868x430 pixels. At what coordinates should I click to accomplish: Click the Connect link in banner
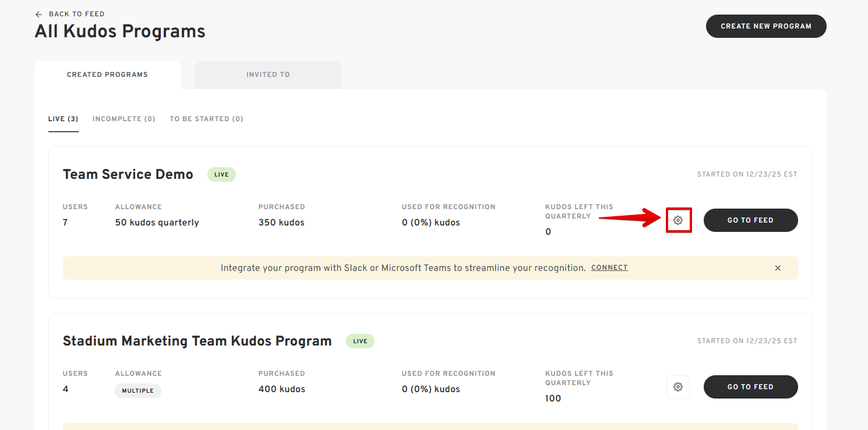(x=609, y=268)
